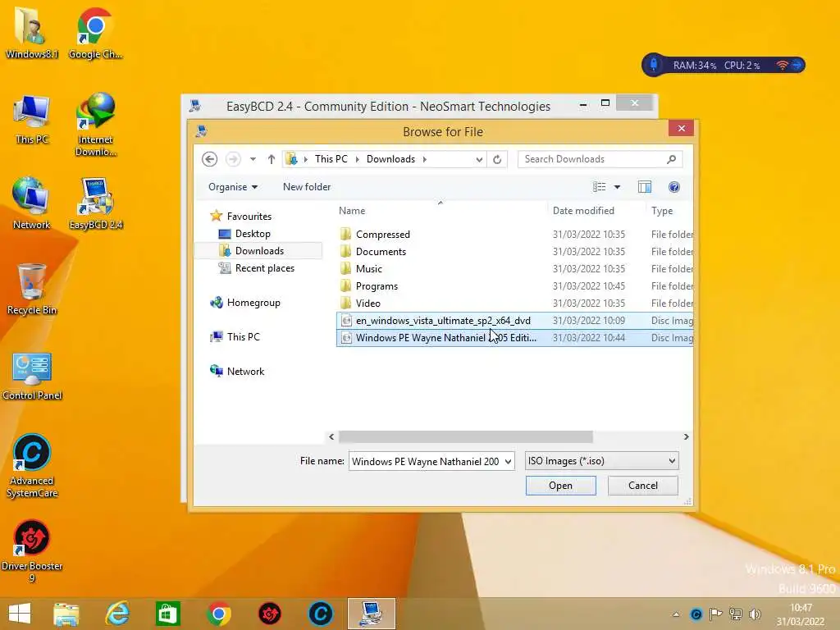Open the Organise menu
This screenshot has width=840, height=630.
pos(232,187)
